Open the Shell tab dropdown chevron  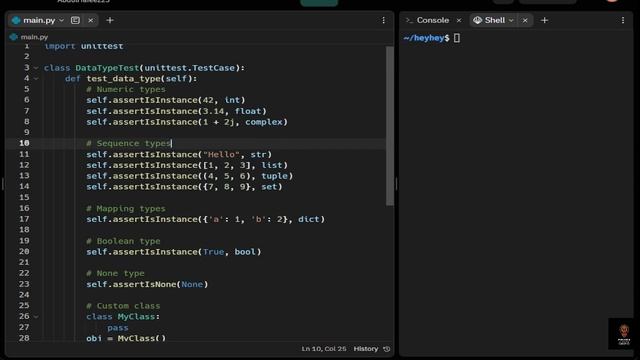[x=511, y=20]
